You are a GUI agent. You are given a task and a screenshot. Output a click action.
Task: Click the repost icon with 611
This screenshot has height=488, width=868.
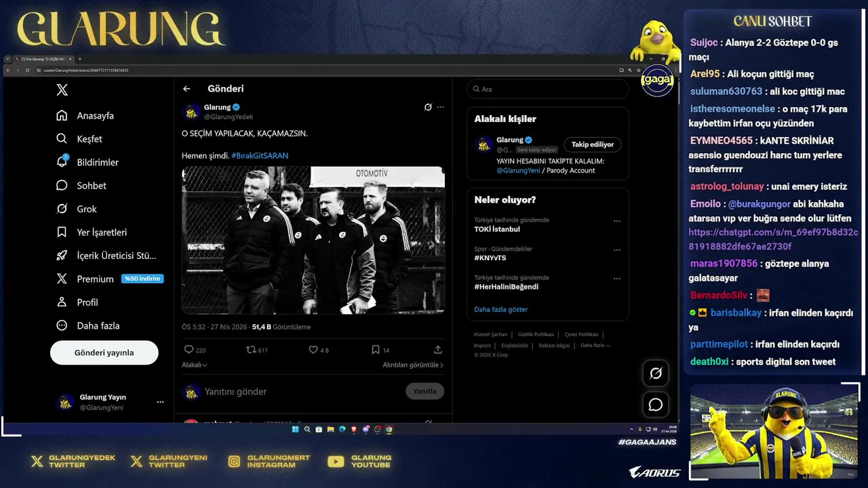coord(251,350)
